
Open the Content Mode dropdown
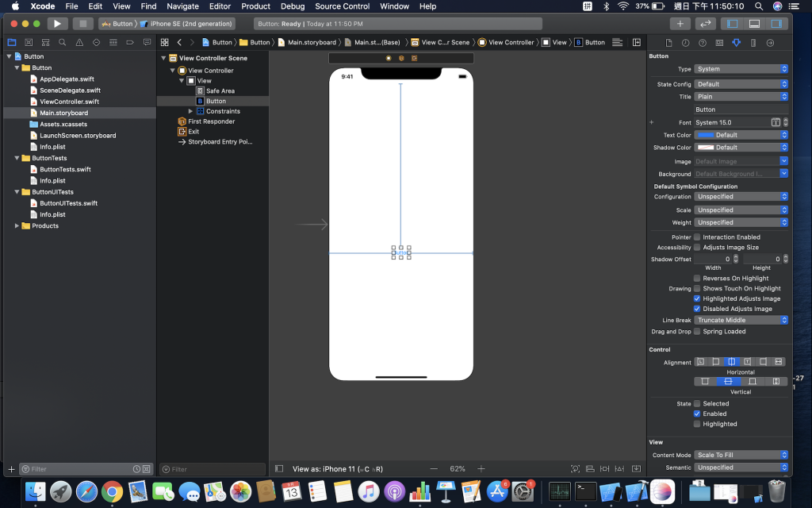tap(741, 455)
